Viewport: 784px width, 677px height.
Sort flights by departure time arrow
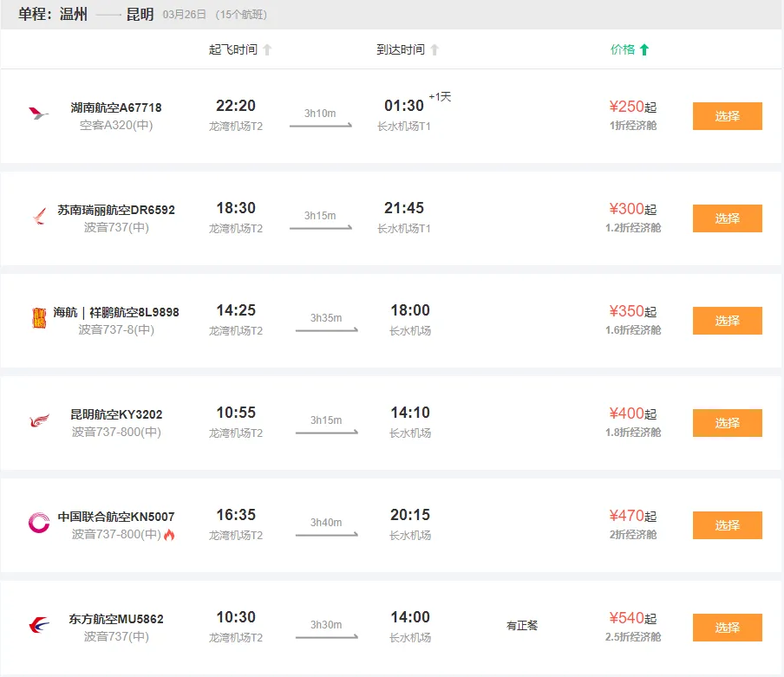point(267,50)
